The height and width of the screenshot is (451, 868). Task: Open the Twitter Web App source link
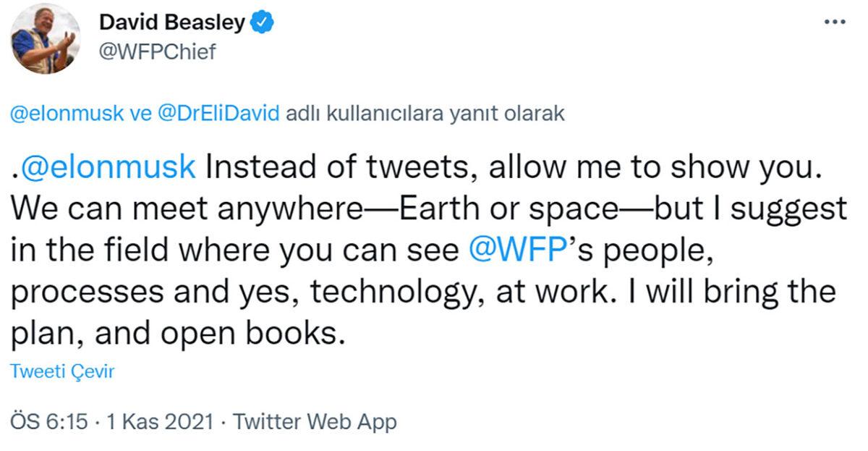point(316,421)
